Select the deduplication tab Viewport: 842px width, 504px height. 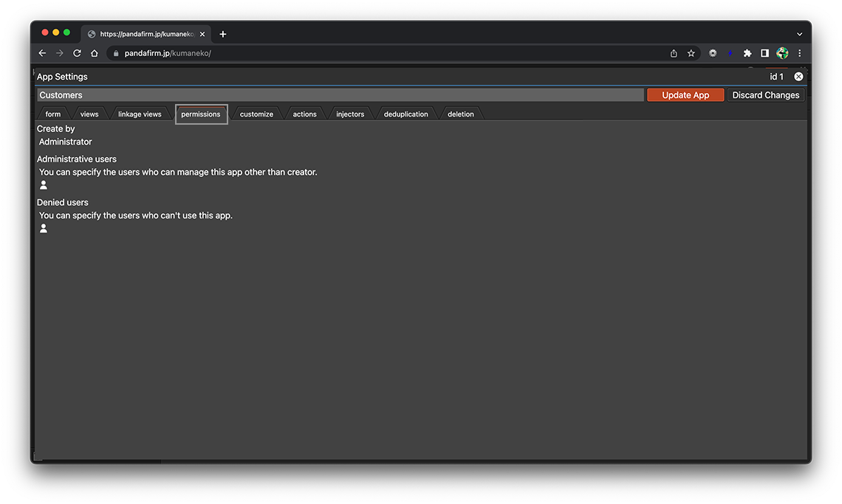point(405,114)
